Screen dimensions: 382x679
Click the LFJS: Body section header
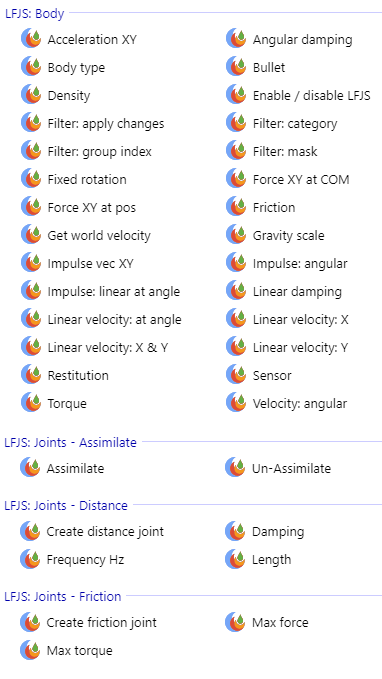coord(35,14)
